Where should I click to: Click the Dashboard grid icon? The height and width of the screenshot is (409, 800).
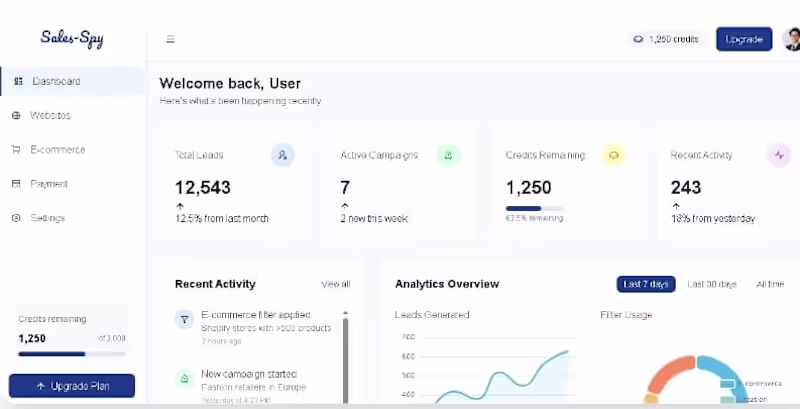click(18, 81)
